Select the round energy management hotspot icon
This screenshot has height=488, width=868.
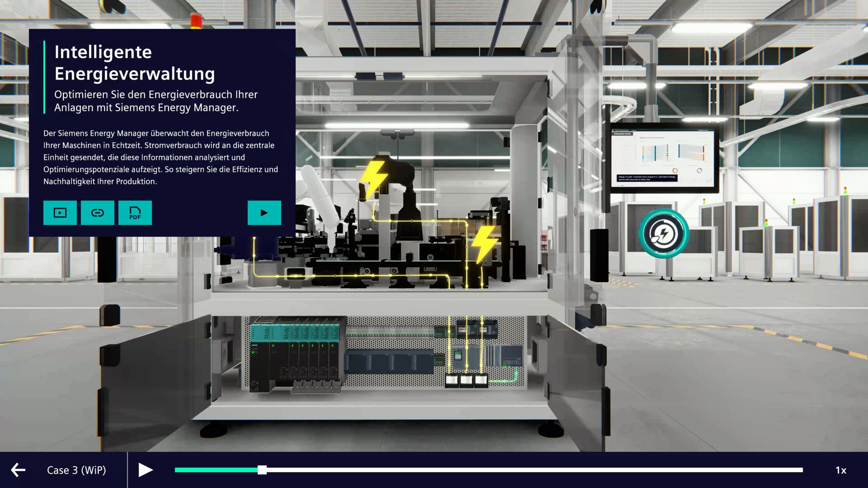(x=663, y=233)
